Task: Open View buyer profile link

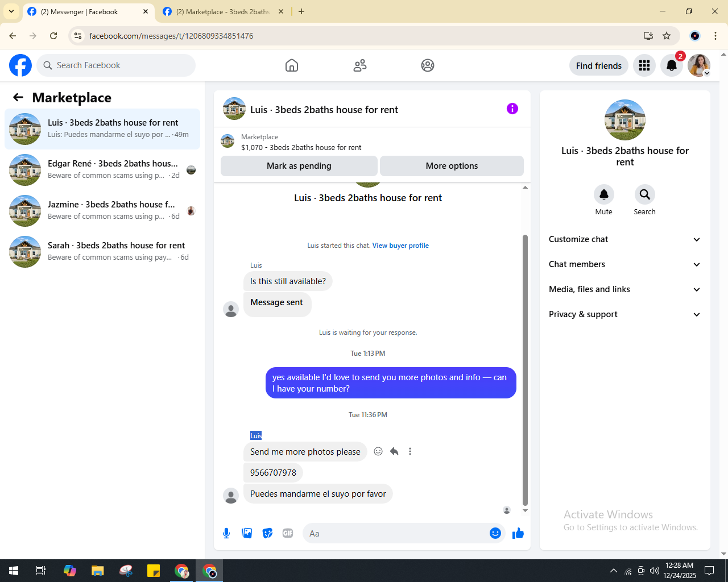Action: (400, 246)
